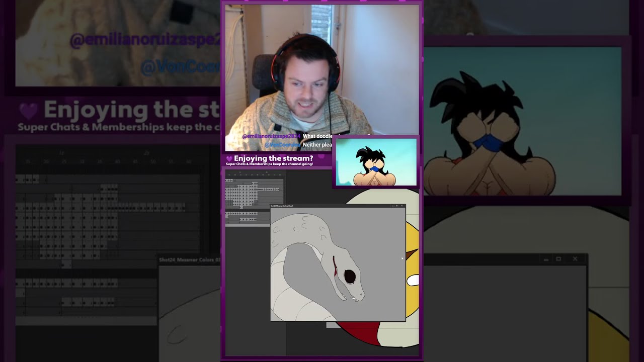Close the Shot24 Measner Colors window
This screenshot has height=362, width=644.
[402, 206]
